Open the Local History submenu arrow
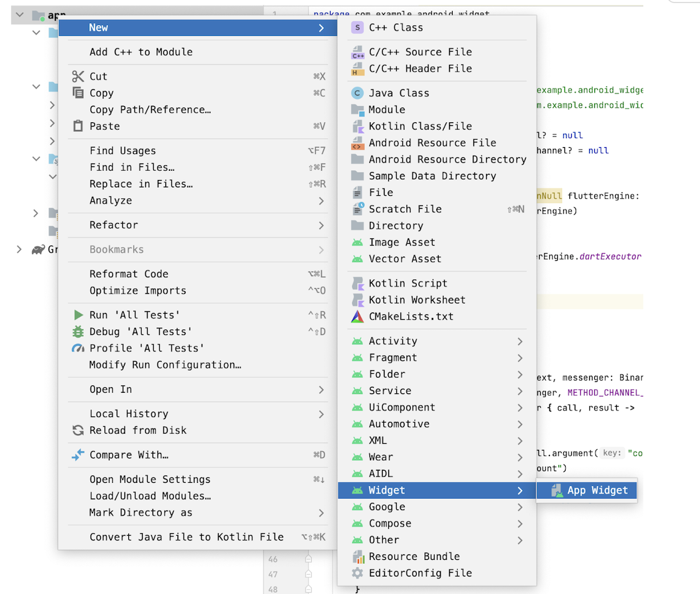The image size is (700, 594). 321,414
